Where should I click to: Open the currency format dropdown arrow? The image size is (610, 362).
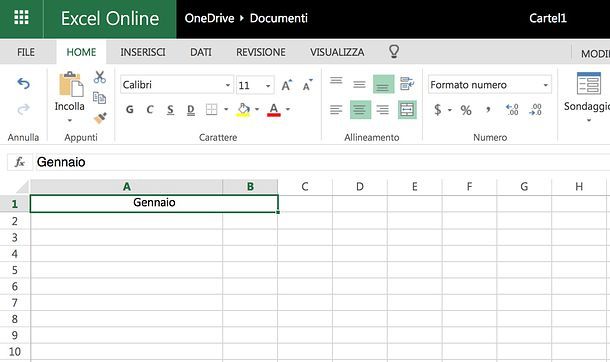tap(450, 110)
